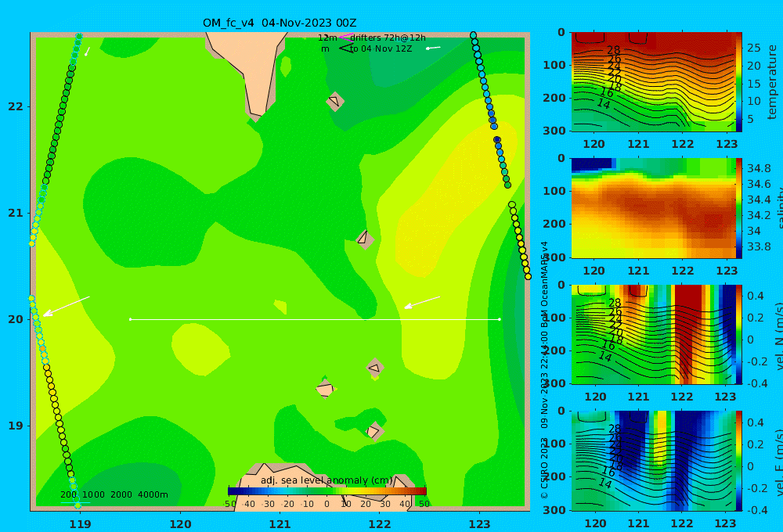Screen dimensions: 783x532
Task: Click the small island marker near 22°N 121.5°E
Action: click(x=334, y=101)
